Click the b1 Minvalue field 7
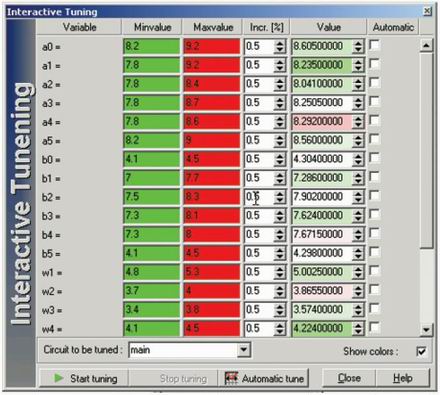The width and height of the screenshot is (440, 395). [x=151, y=178]
